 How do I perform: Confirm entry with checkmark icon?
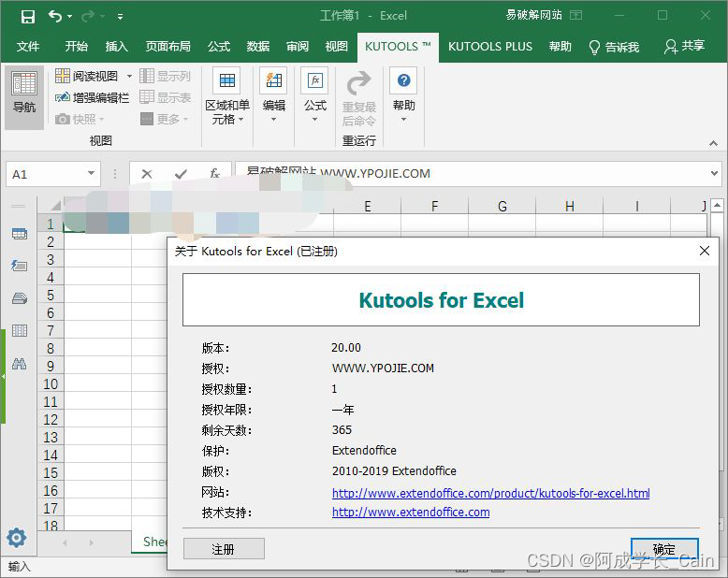(x=181, y=174)
